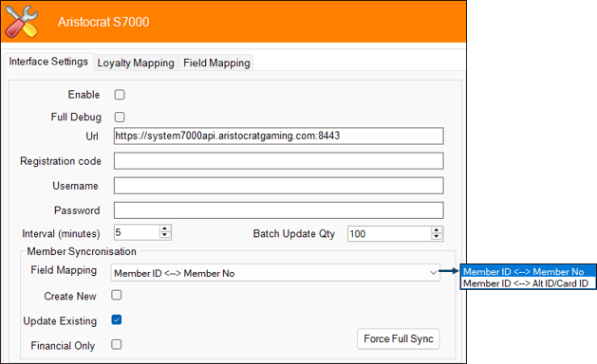The image size is (597, 364).
Task: Click the wrench and screwdriver settings icon
Action: click(x=22, y=22)
